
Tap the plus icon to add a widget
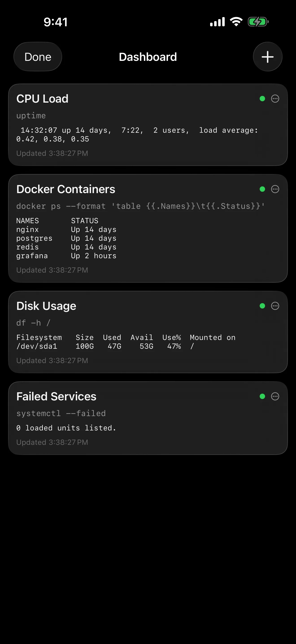[267, 57]
